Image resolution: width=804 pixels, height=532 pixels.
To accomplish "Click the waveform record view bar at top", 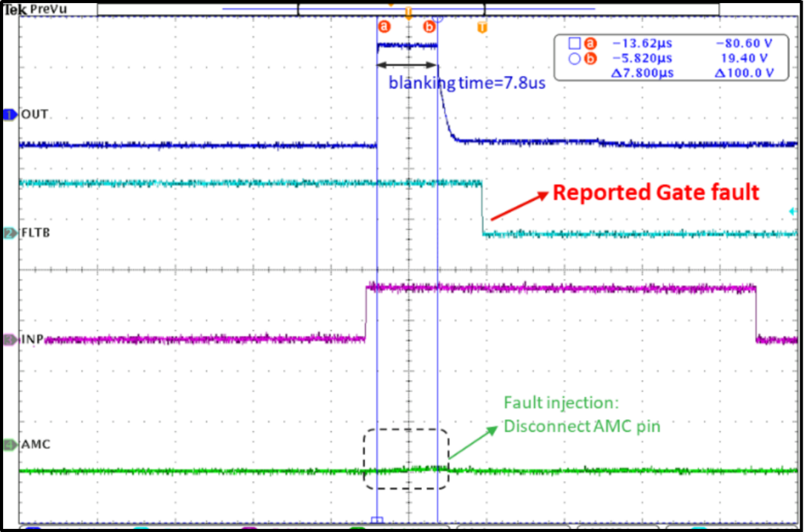I will click(x=408, y=9).
